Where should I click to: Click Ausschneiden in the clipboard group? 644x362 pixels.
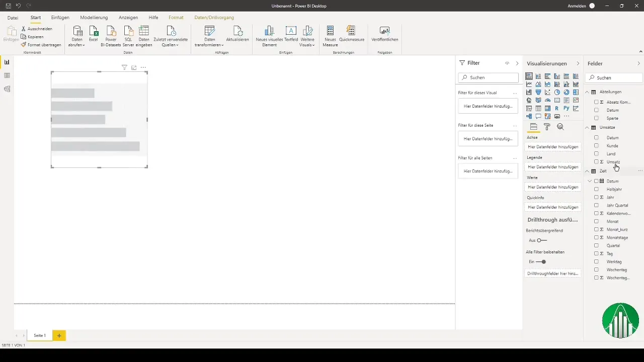tap(37, 29)
